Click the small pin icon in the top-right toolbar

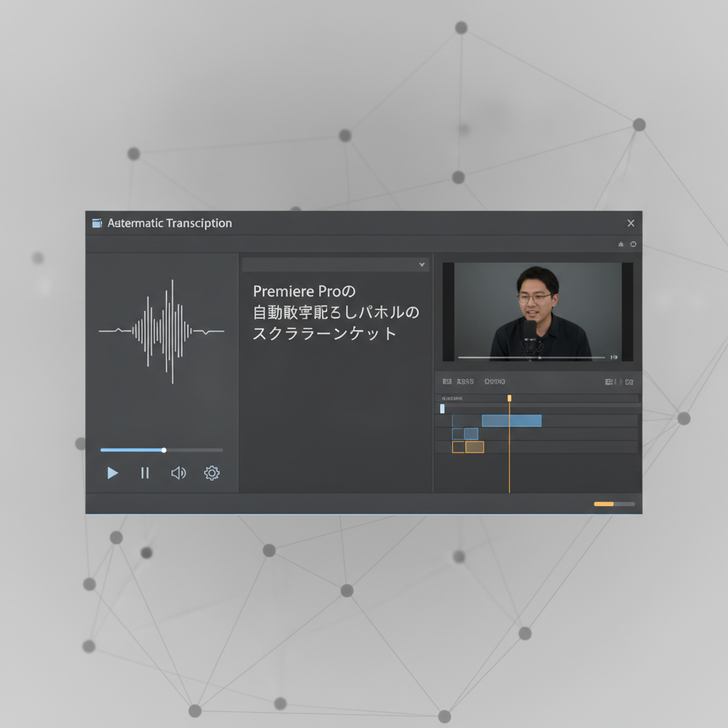point(621,245)
